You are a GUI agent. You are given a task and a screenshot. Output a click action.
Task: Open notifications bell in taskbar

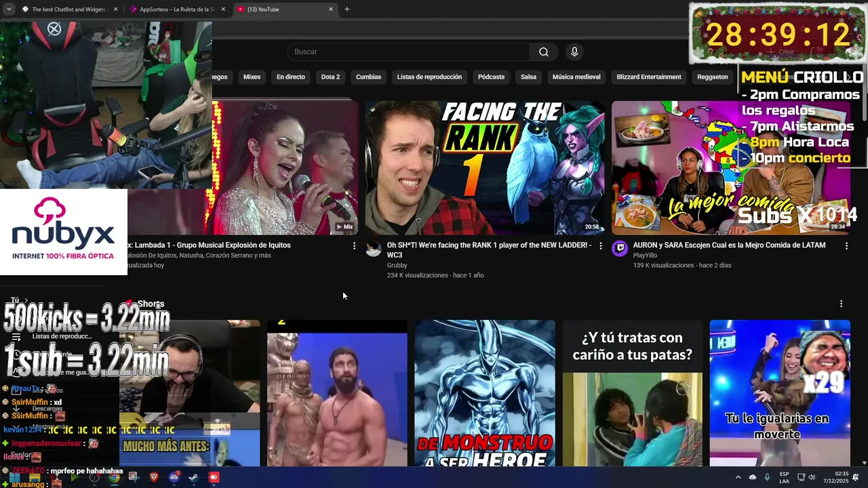pyautogui.click(x=856, y=478)
